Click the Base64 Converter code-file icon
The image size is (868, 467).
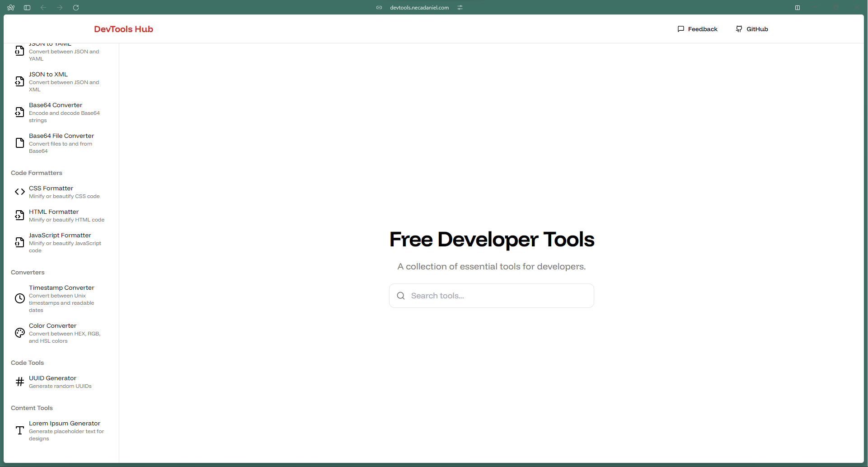click(x=19, y=112)
